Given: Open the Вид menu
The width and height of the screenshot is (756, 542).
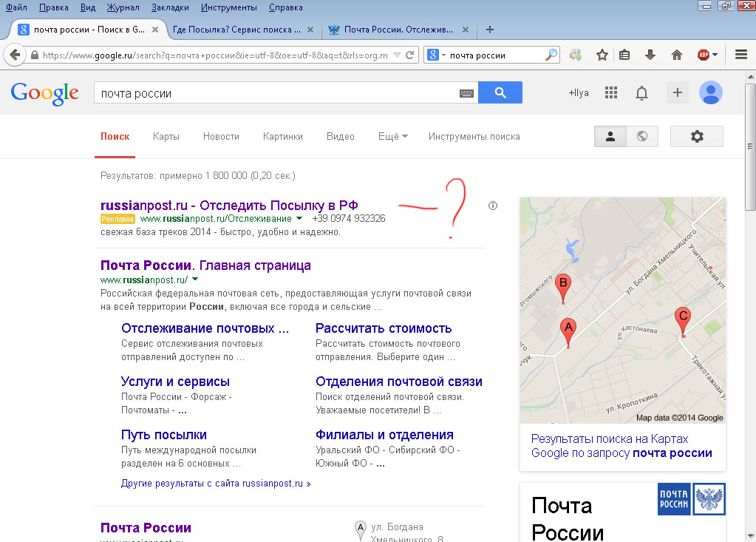Looking at the screenshot, I should tap(88, 7).
